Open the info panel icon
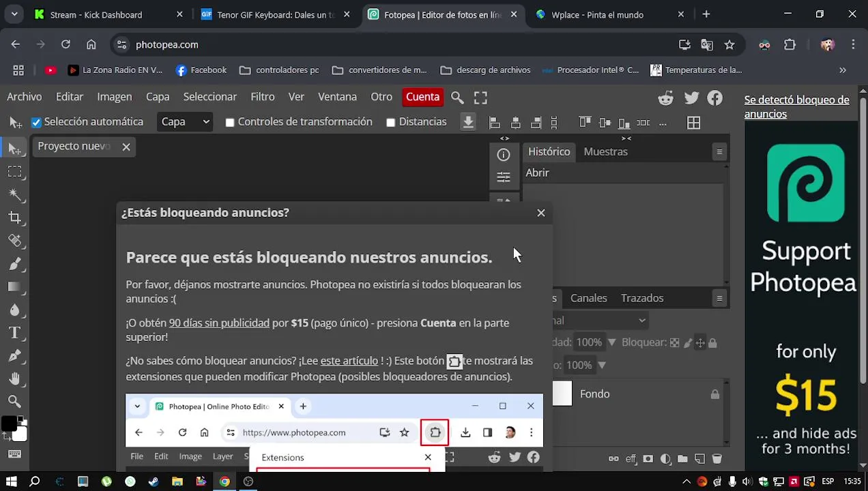This screenshot has width=868, height=491. [x=504, y=155]
